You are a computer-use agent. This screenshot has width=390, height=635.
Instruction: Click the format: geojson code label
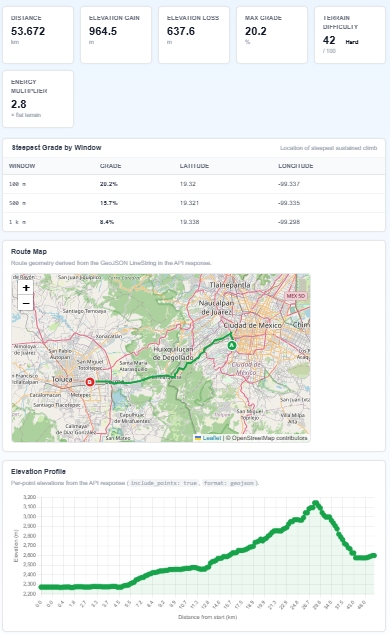pos(229,483)
